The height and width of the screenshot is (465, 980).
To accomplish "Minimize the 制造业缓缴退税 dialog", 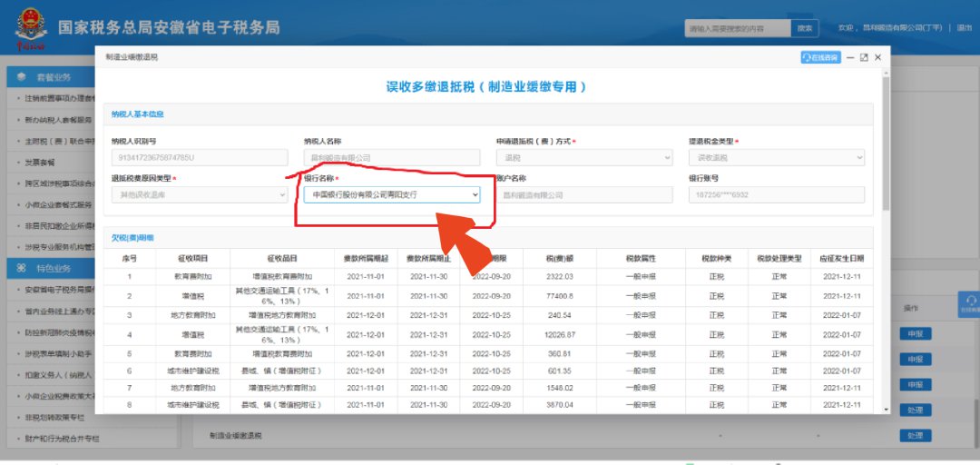I will point(850,57).
